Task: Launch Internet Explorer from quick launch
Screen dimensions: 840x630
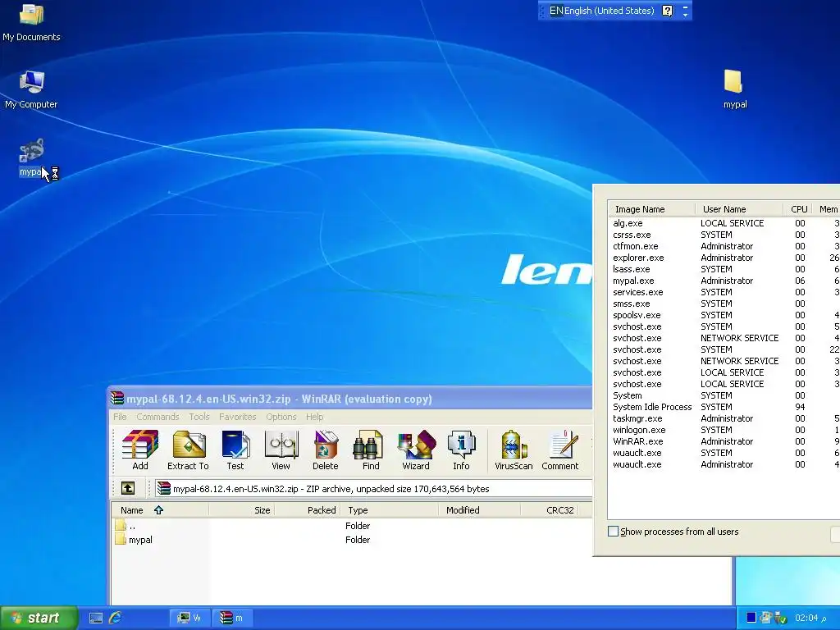Action: click(x=115, y=618)
